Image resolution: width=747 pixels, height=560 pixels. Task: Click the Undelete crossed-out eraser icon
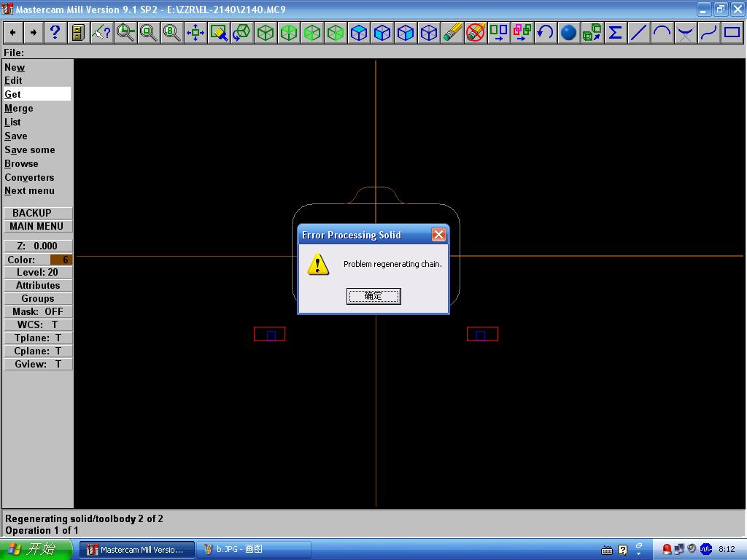(x=475, y=33)
